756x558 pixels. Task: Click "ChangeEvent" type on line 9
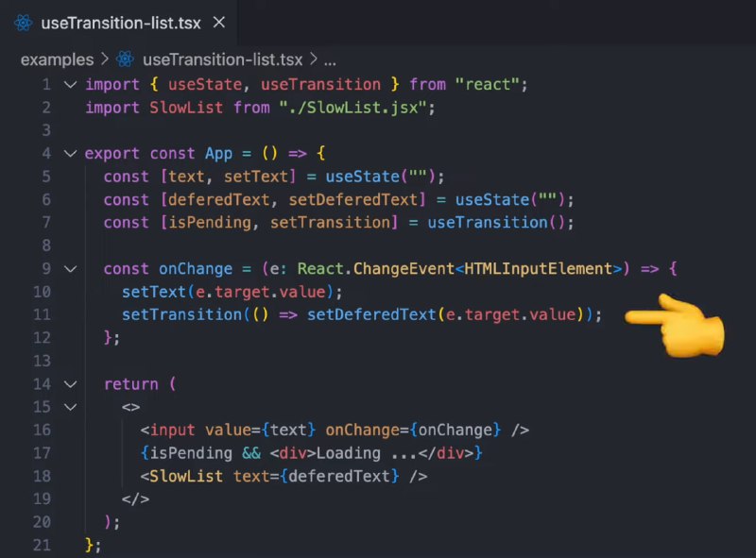404,269
